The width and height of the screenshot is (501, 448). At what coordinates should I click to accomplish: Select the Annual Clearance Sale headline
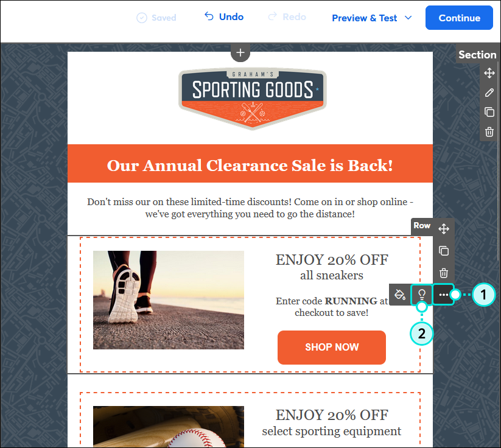pyautogui.click(x=250, y=165)
